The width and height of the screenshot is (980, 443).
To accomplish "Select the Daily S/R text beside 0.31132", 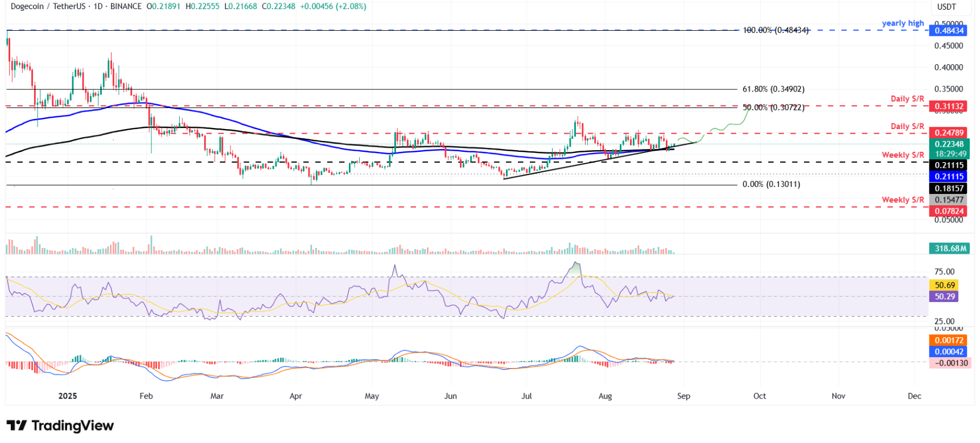I will (x=907, y=99).
